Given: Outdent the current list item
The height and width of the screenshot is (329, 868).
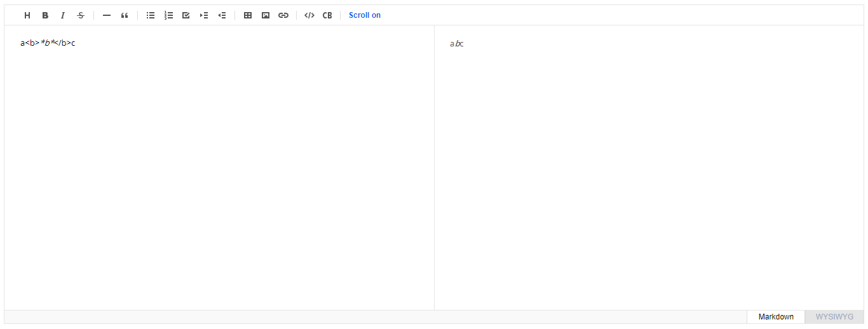Looking at the screenshot, I should [222, 15].
